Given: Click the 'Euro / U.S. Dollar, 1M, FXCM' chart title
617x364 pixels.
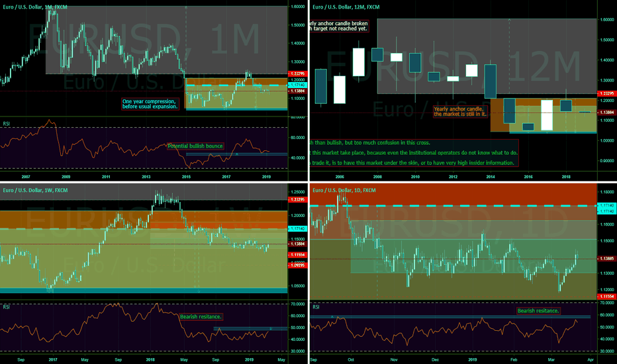Looking at the screenshot, I should pyautogui.click(x=35, y=7).
